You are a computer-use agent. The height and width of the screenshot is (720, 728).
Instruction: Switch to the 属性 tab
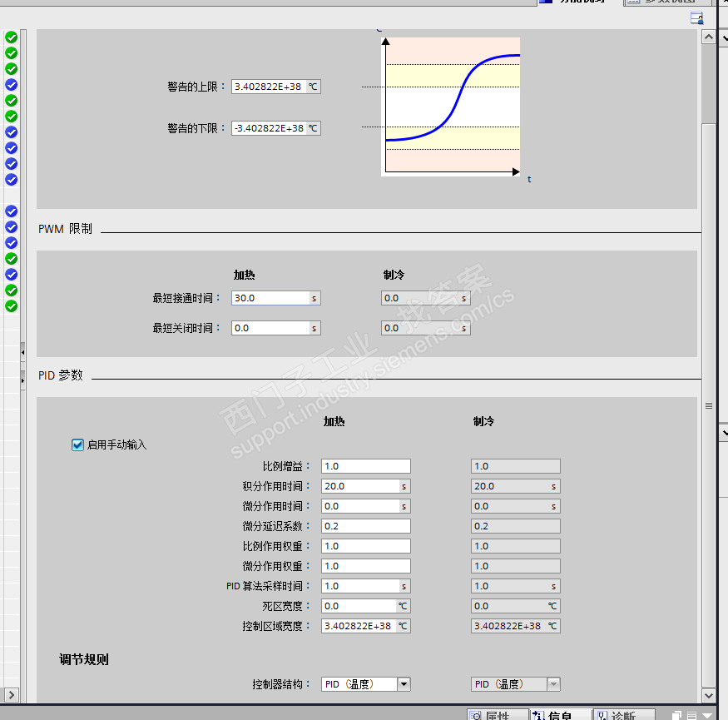pos(497,715)
